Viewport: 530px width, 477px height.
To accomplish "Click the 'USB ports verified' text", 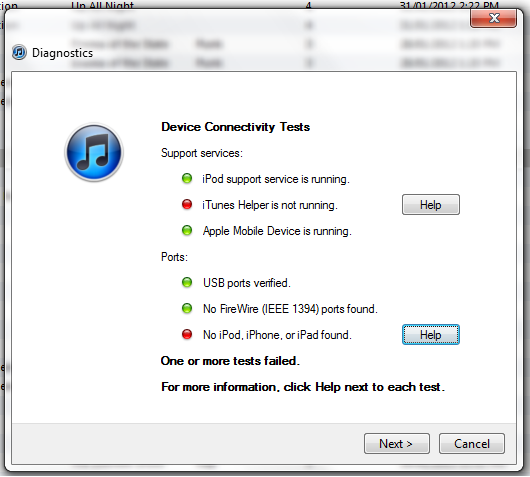I will (x=247, y=283).
